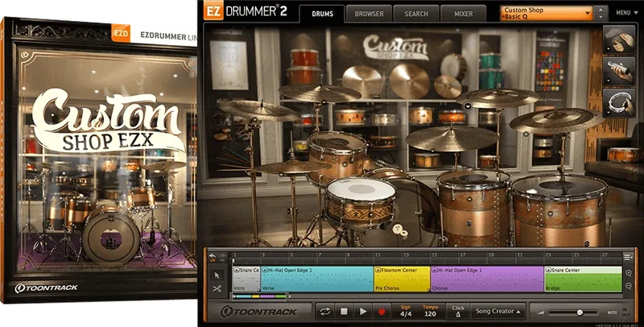Start playback with the play button
Screen dimensions: 644x327
pyautogui.click(x=363, y=312)
